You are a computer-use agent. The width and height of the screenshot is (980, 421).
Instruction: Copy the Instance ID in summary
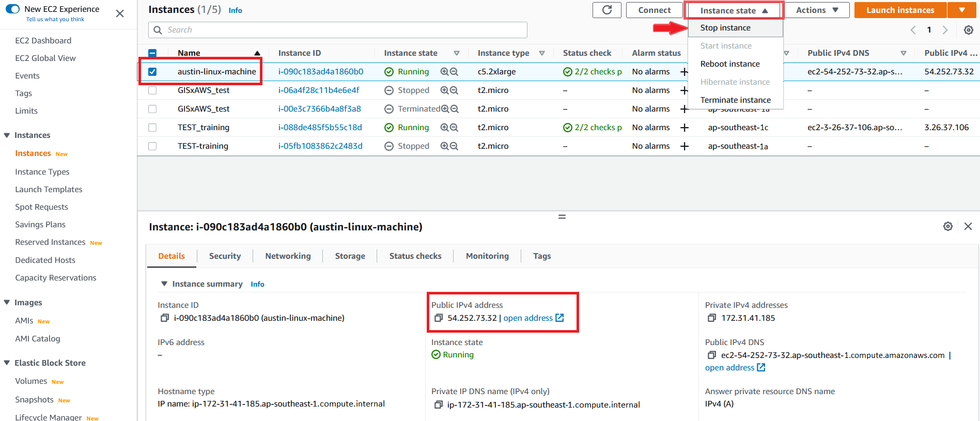[x=165, y=318]
